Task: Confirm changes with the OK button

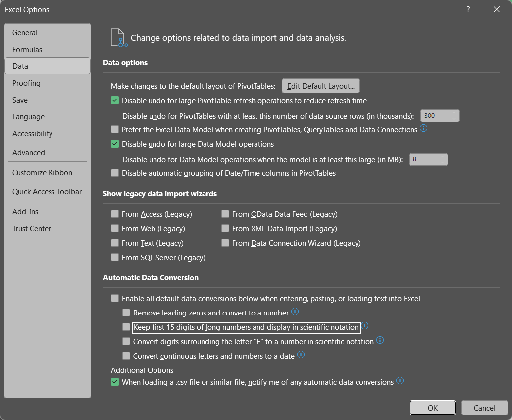Action: click(433, 408)
